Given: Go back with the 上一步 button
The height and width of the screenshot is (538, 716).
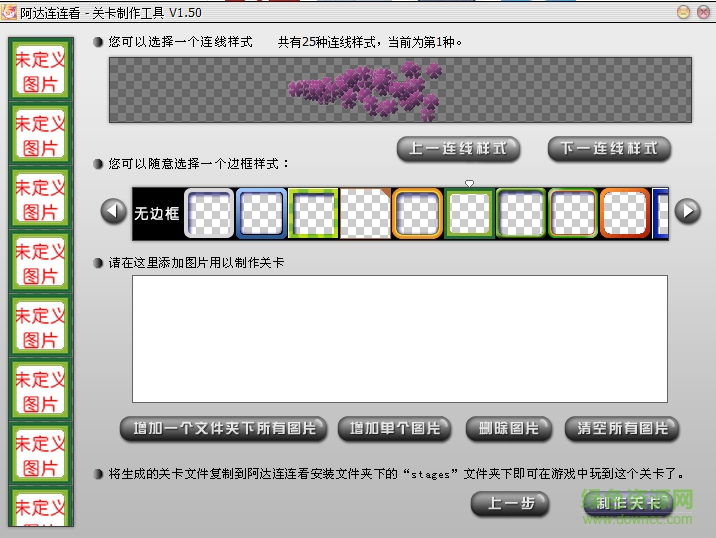Looking at the screenshot, I should tap(510, 503).
